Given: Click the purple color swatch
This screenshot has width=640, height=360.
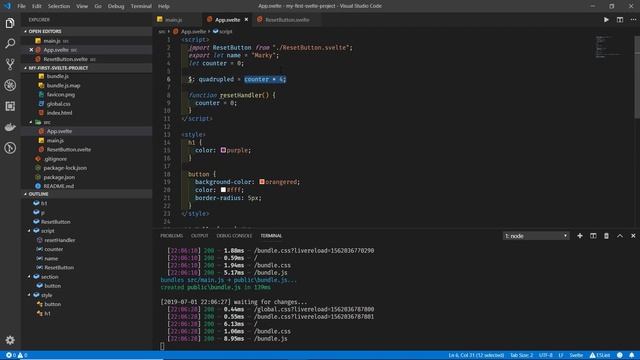Looking at the screenshot, I should [x=223, y=150].
